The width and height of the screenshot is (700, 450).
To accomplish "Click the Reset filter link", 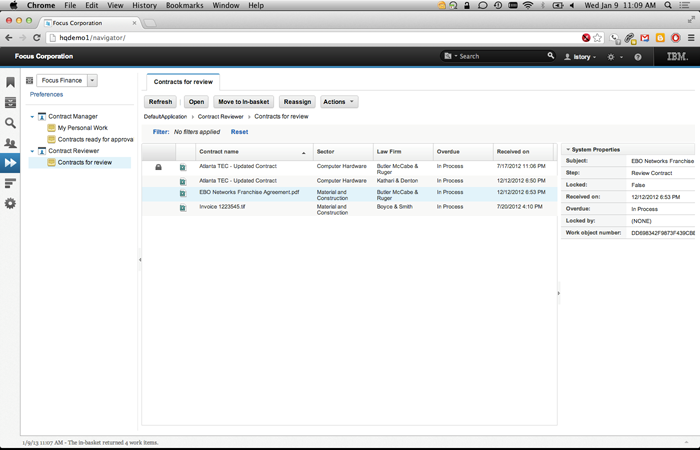I will [x=239, y=132].
